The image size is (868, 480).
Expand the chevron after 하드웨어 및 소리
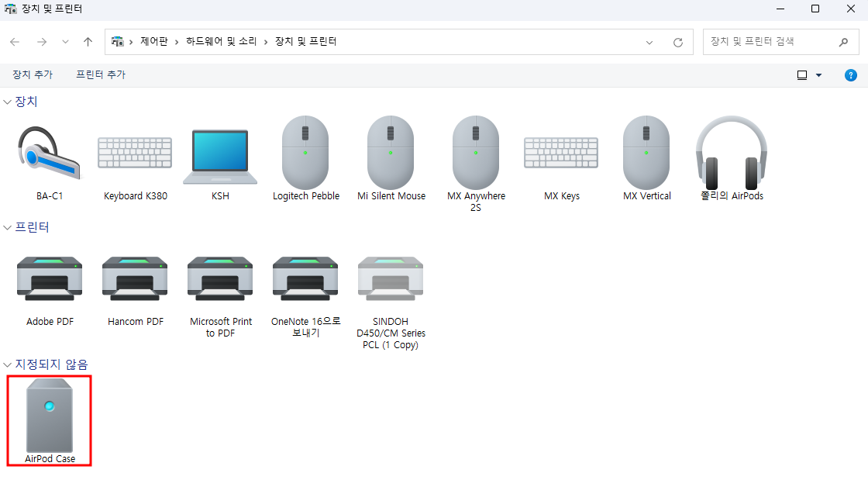266,42
